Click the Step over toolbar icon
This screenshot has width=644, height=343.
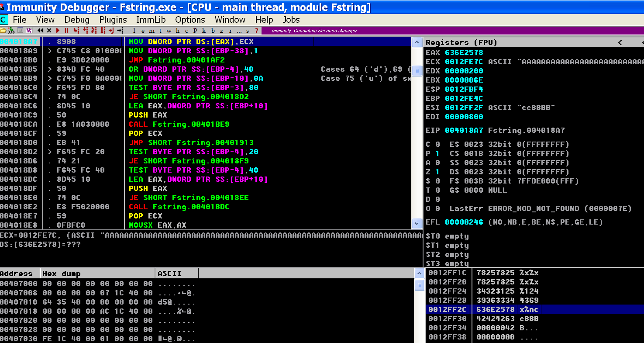(86, 31)
